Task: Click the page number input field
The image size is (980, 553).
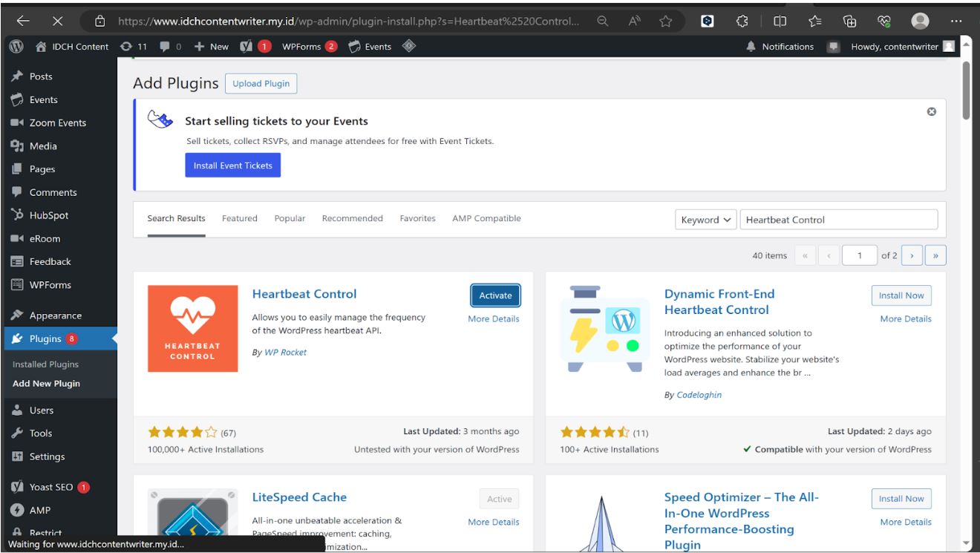Action: [859, 255]
